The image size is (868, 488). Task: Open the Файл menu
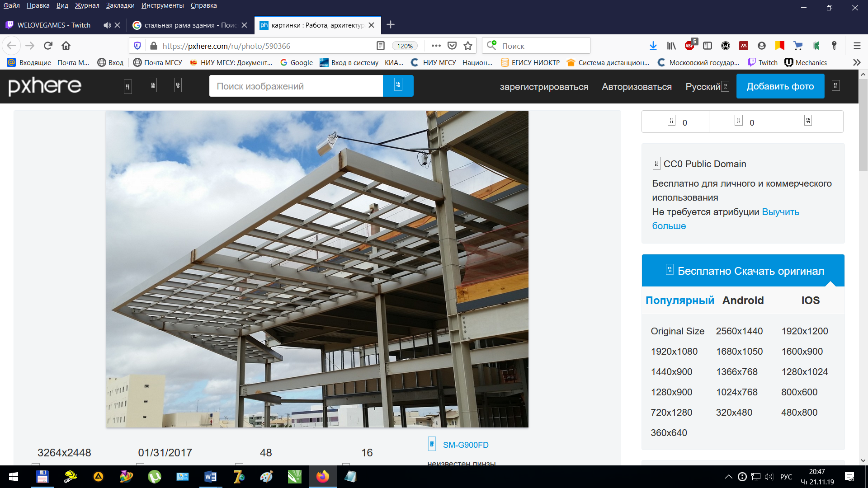[x=12, y=5]
